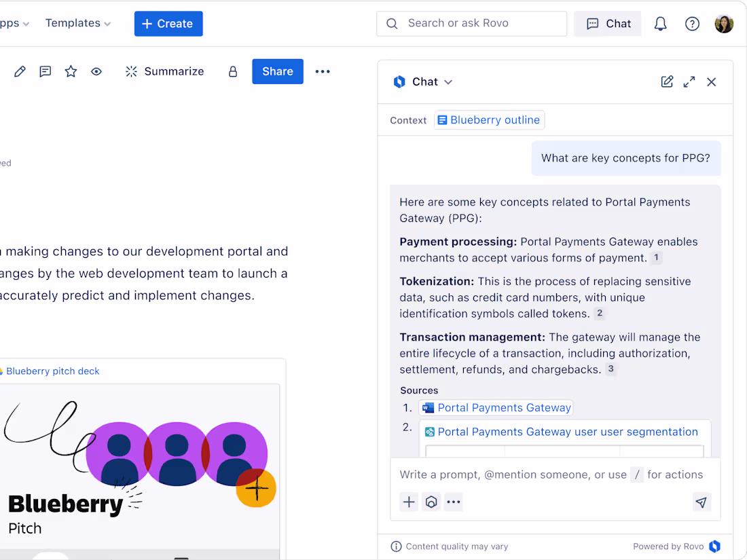Open the page more actions ellipsis menu
The height and width of the screenshot is (560, 747).
[323, 71]
